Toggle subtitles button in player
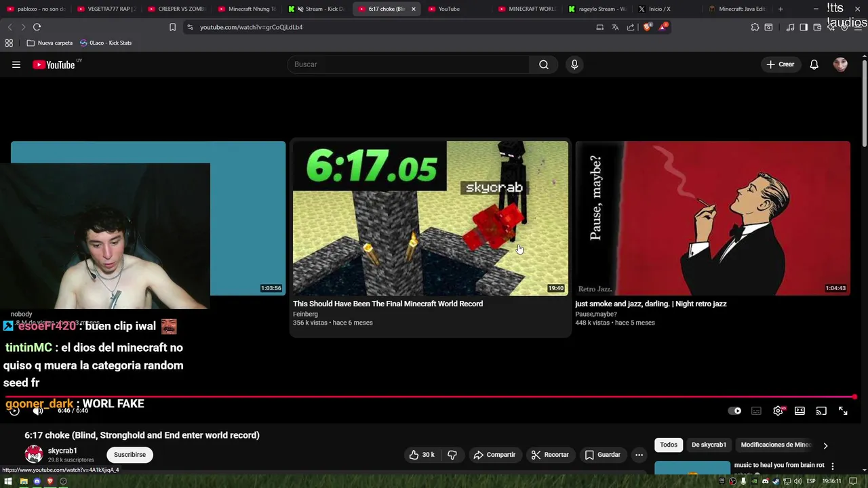 (x=756, y=411)
